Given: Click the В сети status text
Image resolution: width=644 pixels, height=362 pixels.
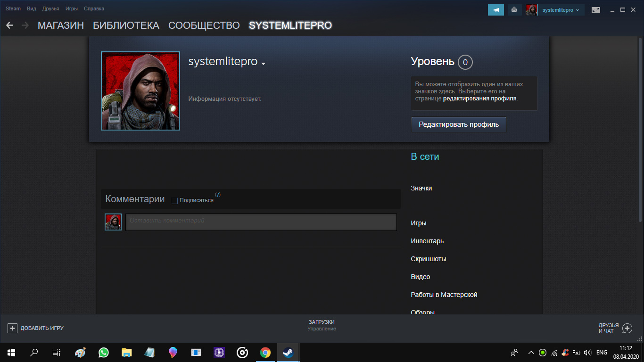Looking at the screenshot, I should (x=425, y=156).
